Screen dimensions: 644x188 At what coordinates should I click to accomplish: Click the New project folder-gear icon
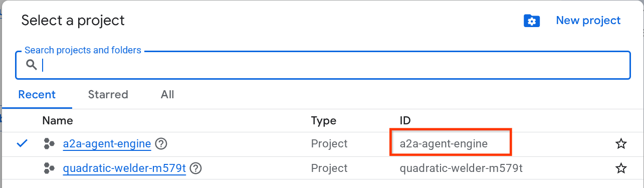click(x=531, y=21)
